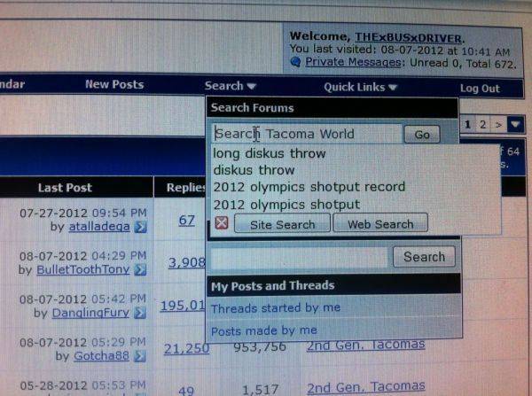Sort by the Last Post column header
532x396 pixels.
tap(65, 188)
